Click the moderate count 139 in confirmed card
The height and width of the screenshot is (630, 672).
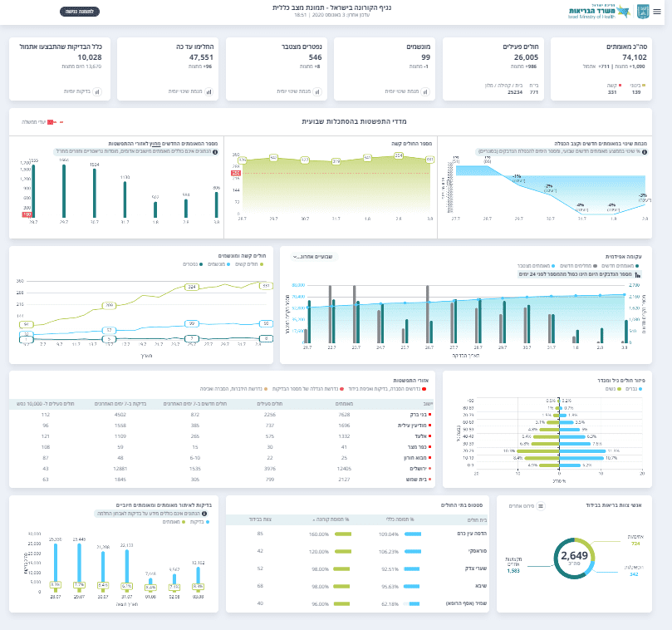[x=636, y=92]
